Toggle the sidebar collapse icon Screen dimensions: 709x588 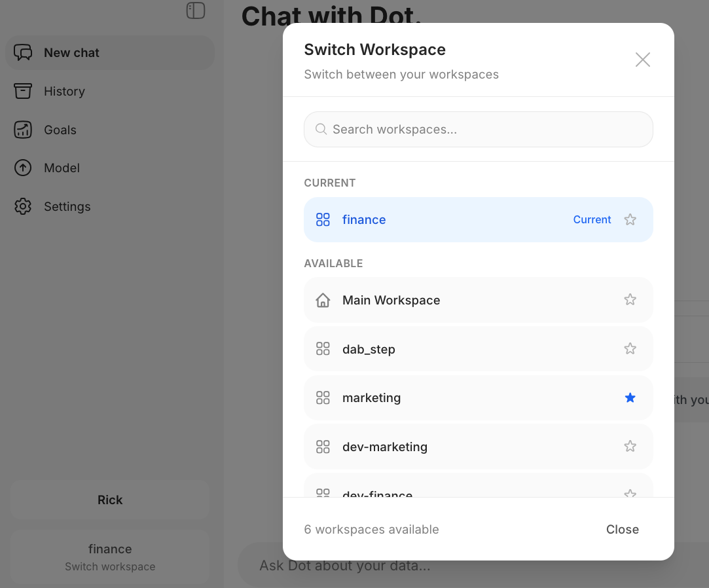pos(196,10)
